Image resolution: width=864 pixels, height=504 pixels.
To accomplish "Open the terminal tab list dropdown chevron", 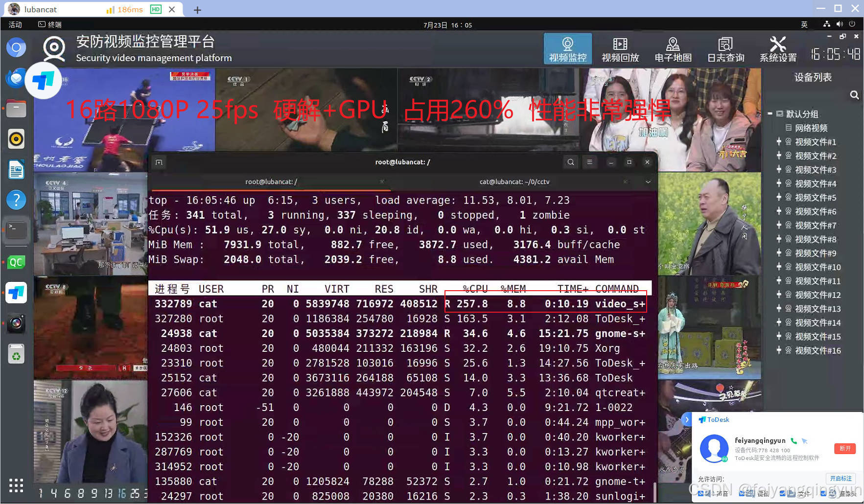I will coord(648,182).
